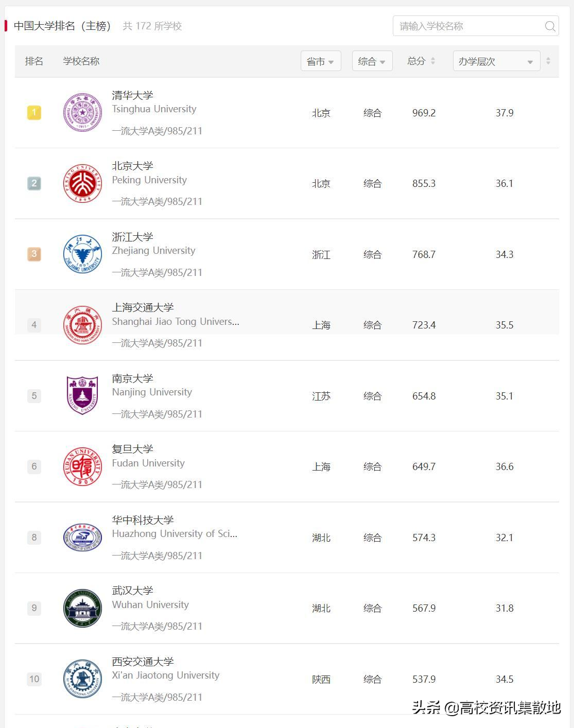Select the purple Nanjing University emblem

coord(82,395)
